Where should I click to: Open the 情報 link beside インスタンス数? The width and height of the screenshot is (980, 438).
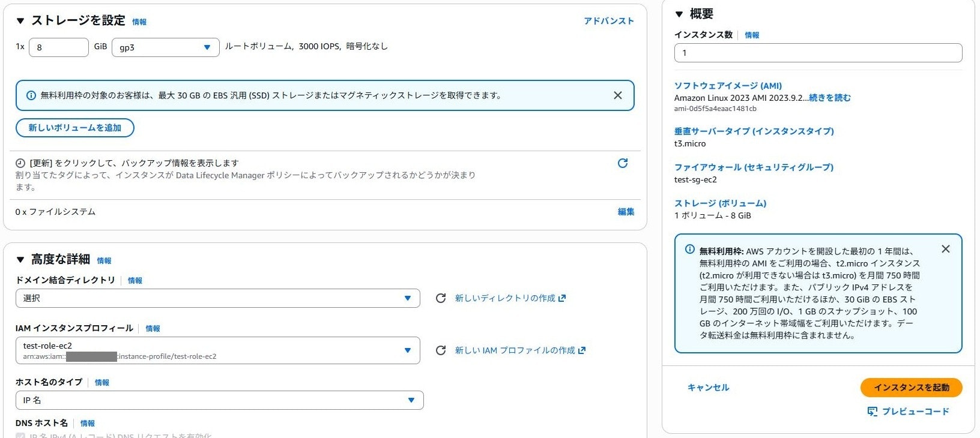point(752,35)
